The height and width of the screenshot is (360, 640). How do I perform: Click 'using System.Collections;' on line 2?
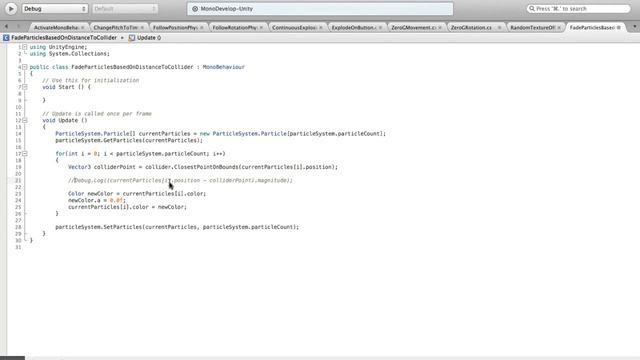click(69, 53)
